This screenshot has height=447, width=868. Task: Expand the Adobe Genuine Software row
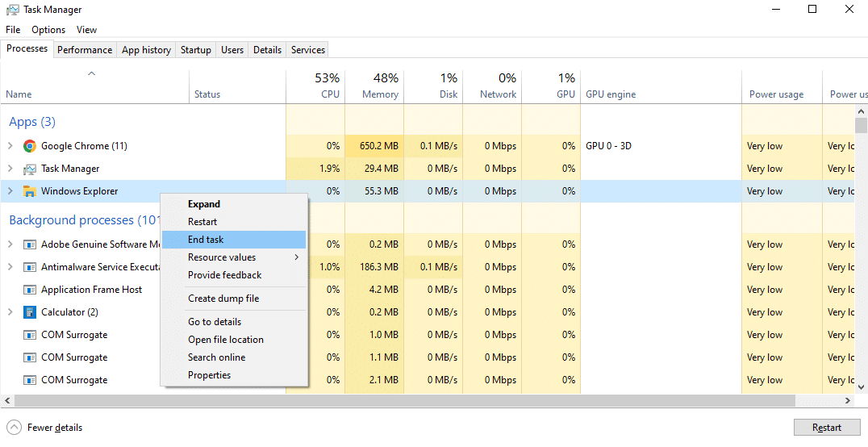pos(10,244)
